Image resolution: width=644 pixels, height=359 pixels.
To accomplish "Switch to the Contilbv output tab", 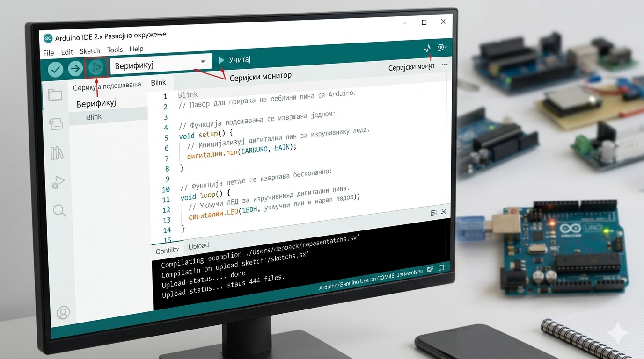I will [x=167, y=251].
